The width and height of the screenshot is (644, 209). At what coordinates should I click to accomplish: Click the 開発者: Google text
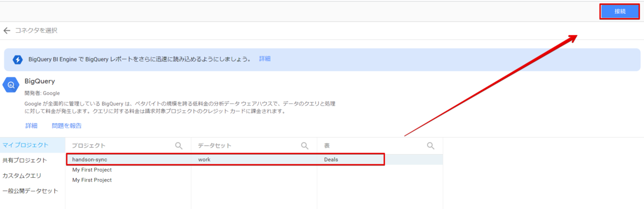pos(42,93)
